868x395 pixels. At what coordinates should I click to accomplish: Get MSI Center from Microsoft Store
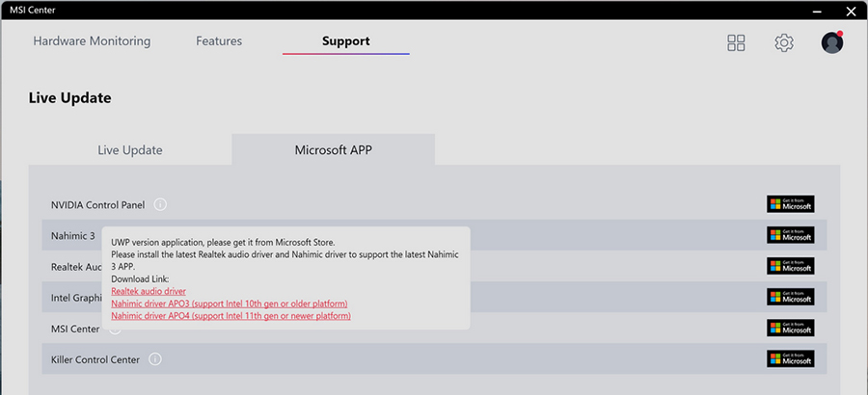tap(791, 329)
